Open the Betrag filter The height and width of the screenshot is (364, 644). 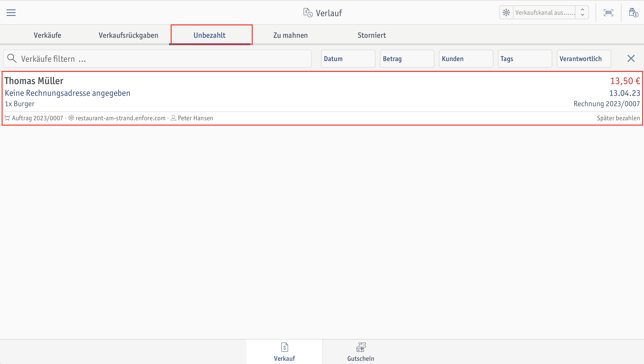pos(407,59)
